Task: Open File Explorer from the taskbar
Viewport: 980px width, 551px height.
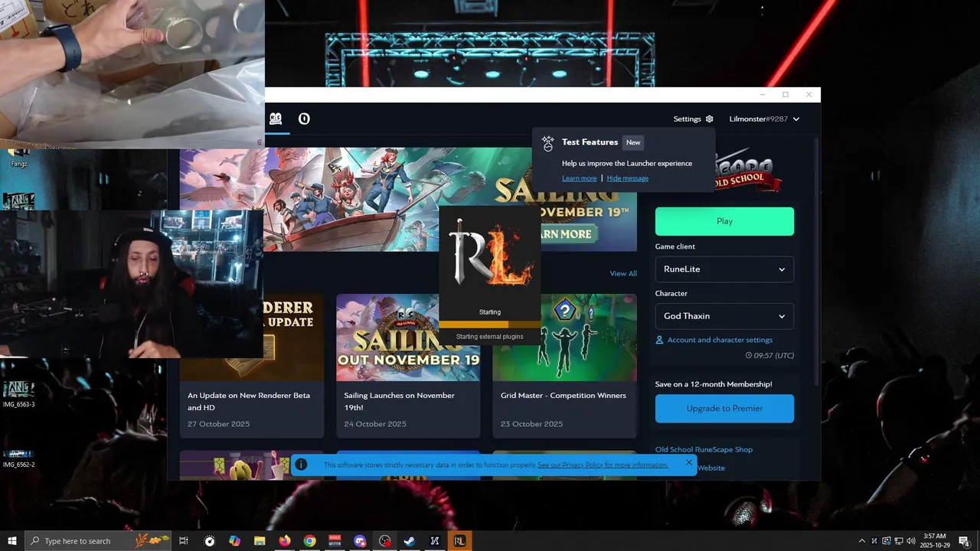Action: pos(260,541)
